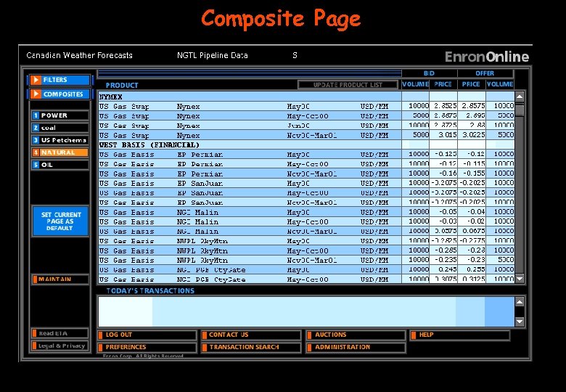Select US Gas Swap Nymex Nov00-Mar01 row

306,135
